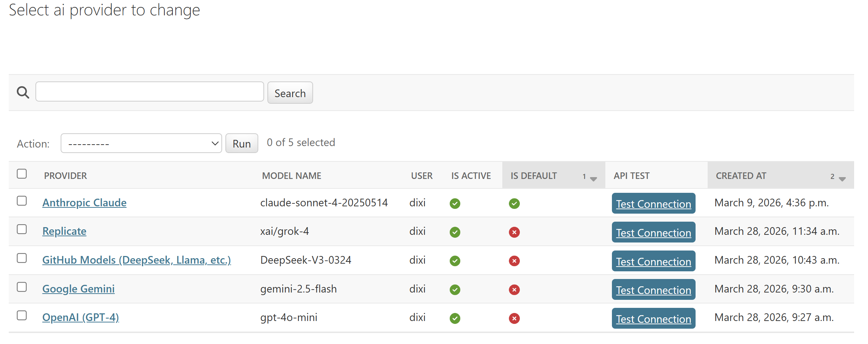Sort by IS ACTIVE column header
This screenshot has width=868, height=344.
tap(471, 176)
